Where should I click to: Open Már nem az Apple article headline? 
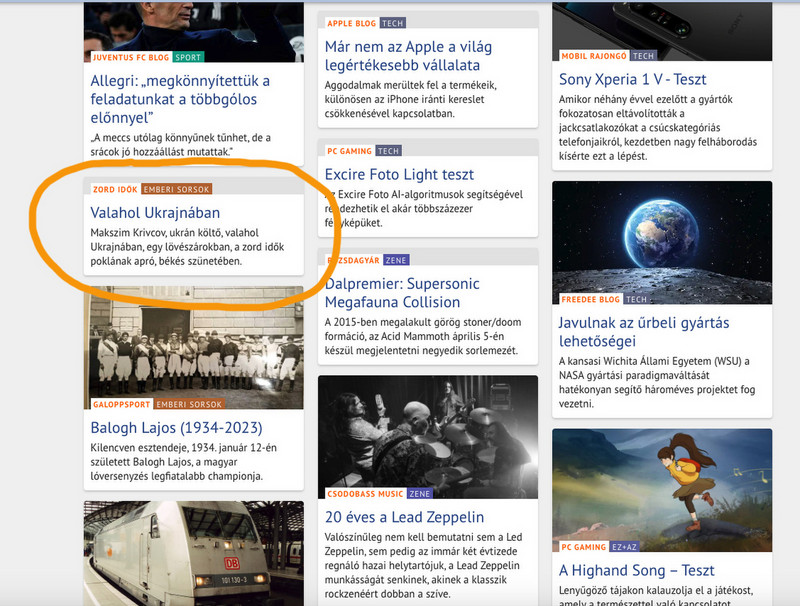[408, 56]
